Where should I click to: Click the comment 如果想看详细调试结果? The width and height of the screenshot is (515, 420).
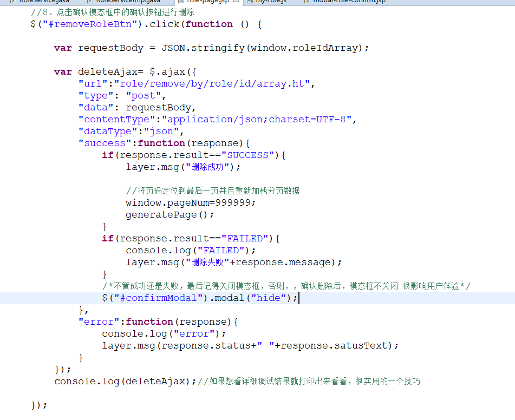click(309, 382)
